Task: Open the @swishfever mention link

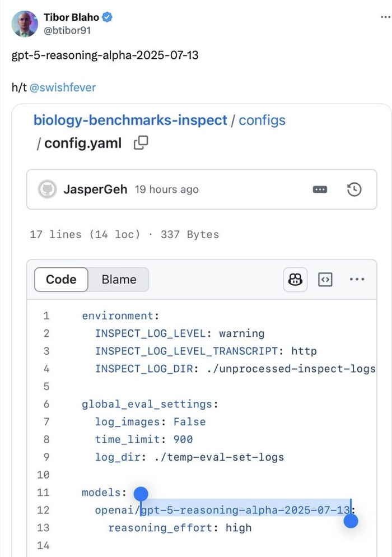Action: coord(62,87)
